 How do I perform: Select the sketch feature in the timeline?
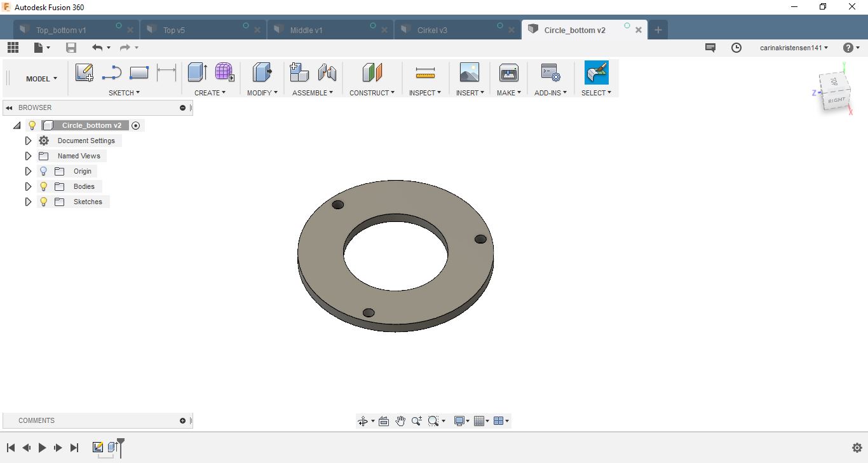point(98,447)
